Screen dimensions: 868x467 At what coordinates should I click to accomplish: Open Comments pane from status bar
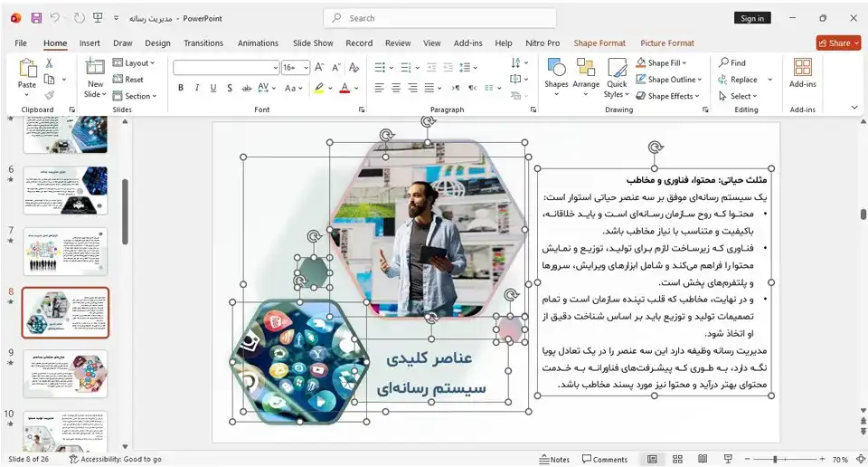tap(605, 459)
